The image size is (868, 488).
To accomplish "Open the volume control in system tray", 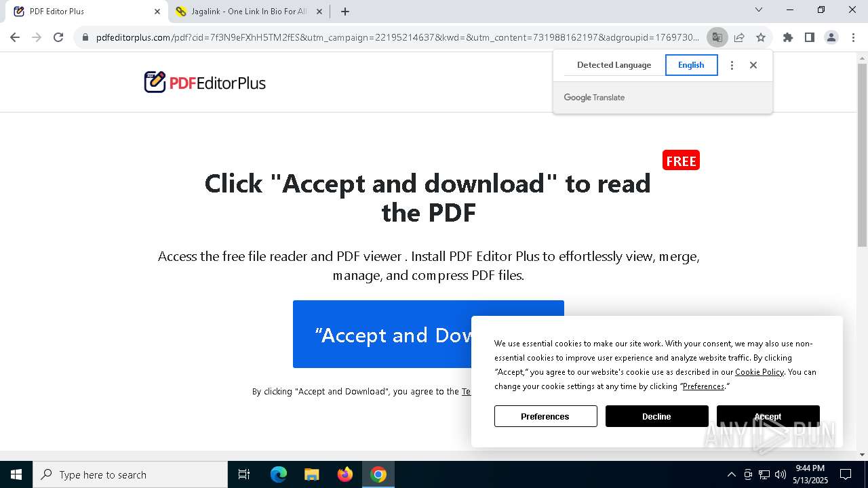I will tap(781, 474).
